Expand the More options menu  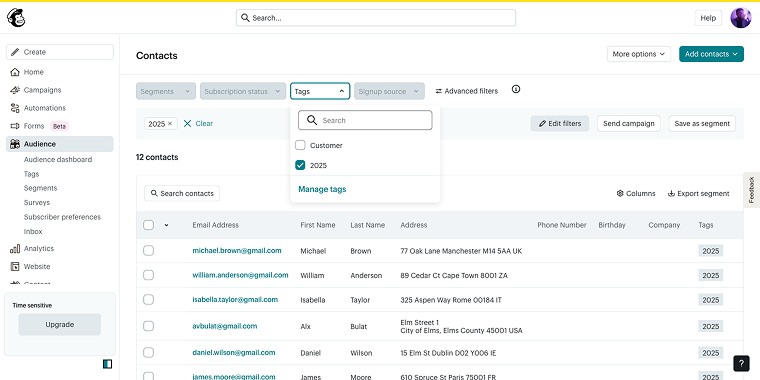[639, 54]
